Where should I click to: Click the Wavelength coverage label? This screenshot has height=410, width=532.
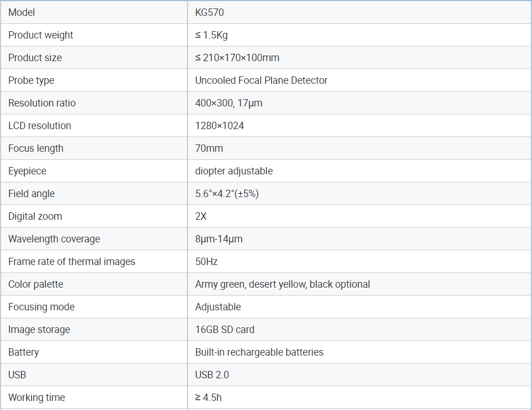(x=54, y=239)
